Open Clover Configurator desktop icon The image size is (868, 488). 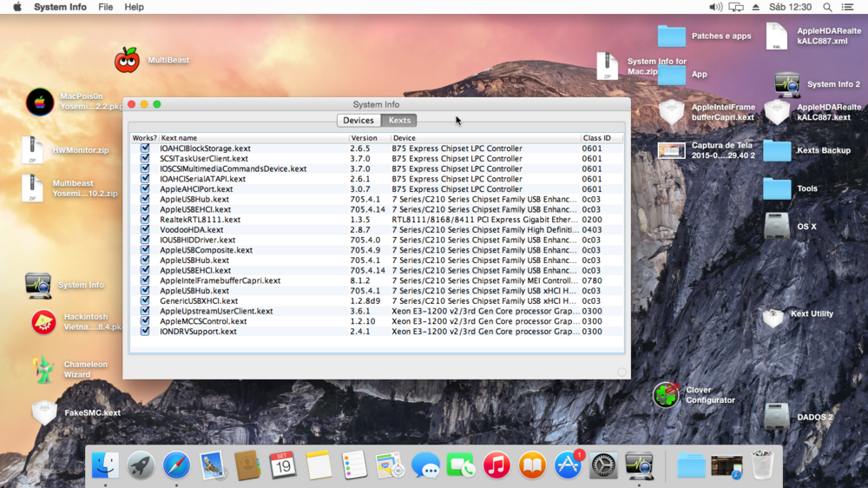point(667,395)
